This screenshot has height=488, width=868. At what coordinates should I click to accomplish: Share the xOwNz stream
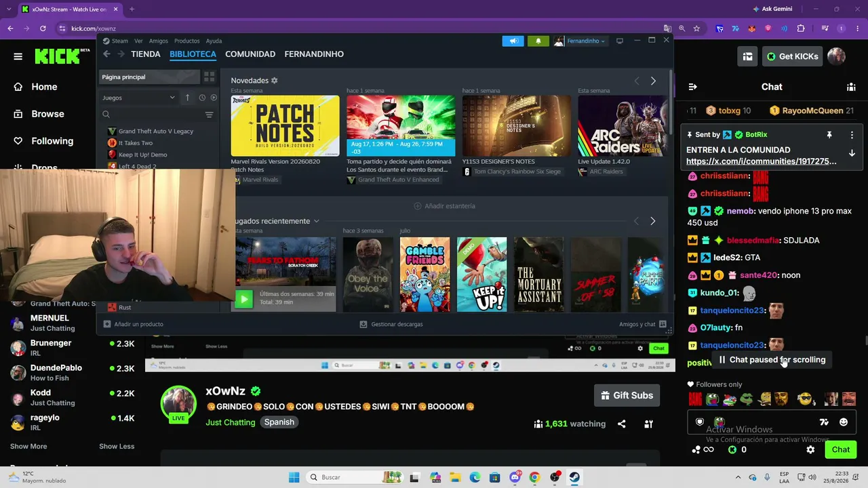pyautogui.click(x=621, y=424)
